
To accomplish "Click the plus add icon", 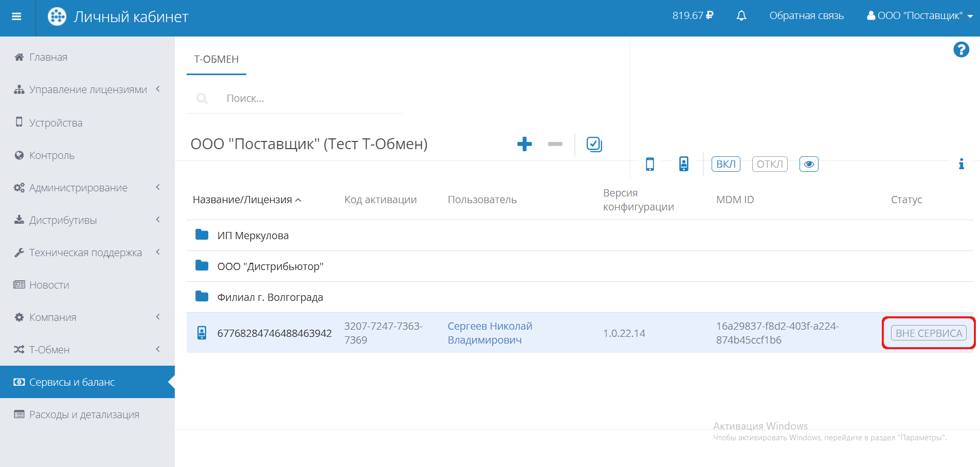I will click(524, 144).
